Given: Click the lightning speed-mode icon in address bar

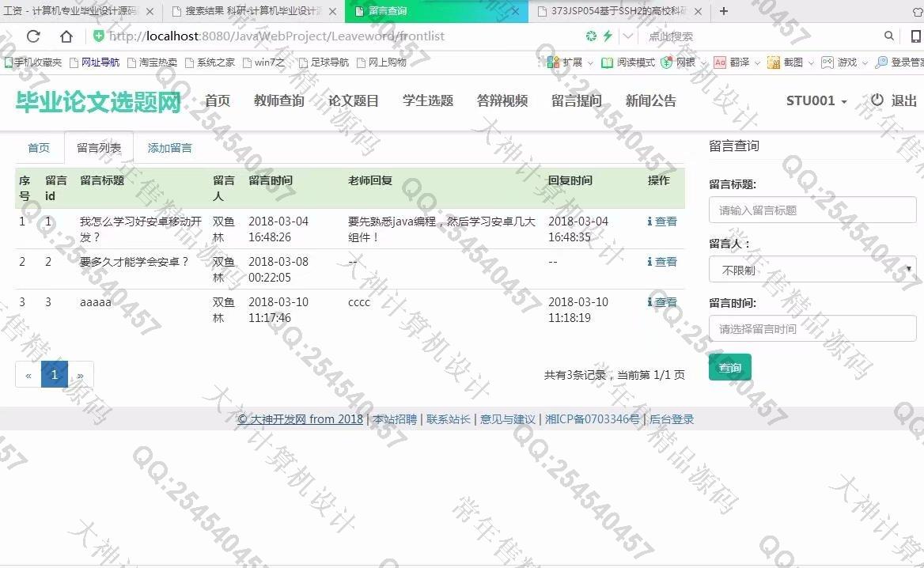Looking at the screenshot, I should click(x=608, y=36).
